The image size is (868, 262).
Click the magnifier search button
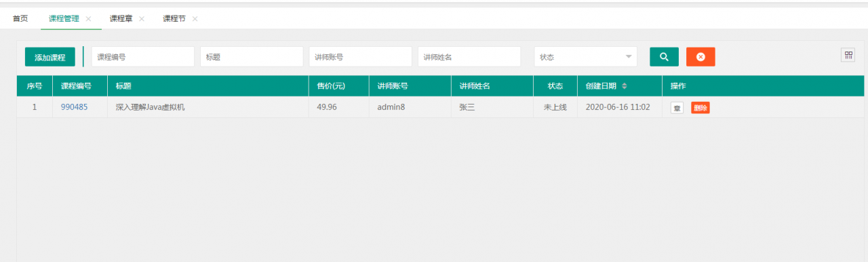[x=664, y=57]
